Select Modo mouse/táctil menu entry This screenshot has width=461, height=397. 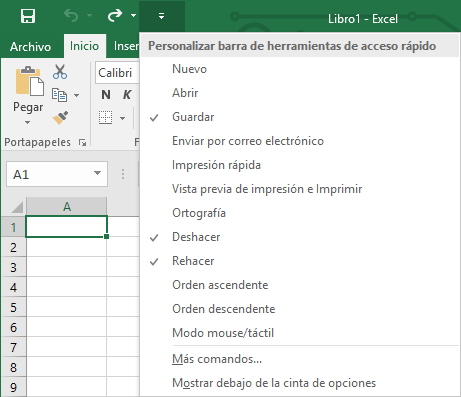(299, 333)
